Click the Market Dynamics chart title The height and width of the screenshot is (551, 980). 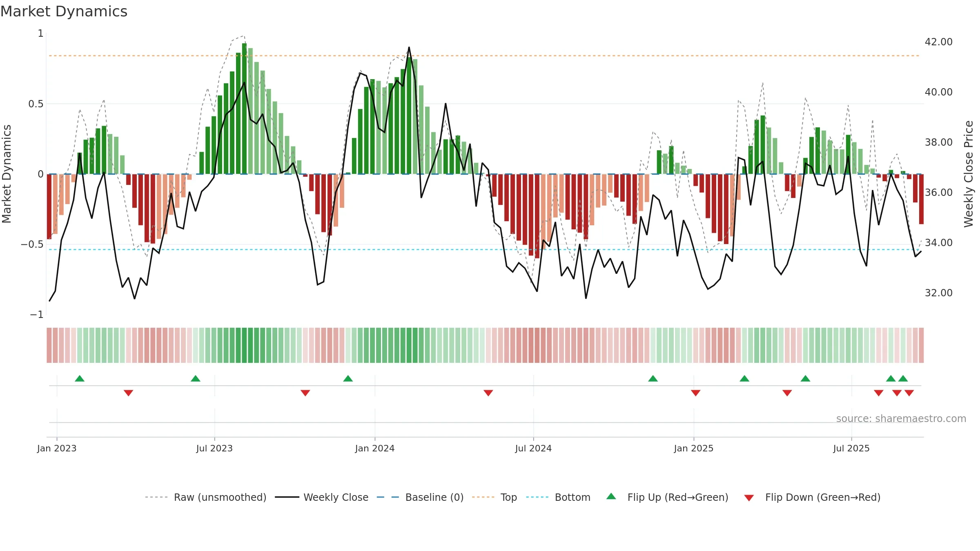[x=64, y=11]
